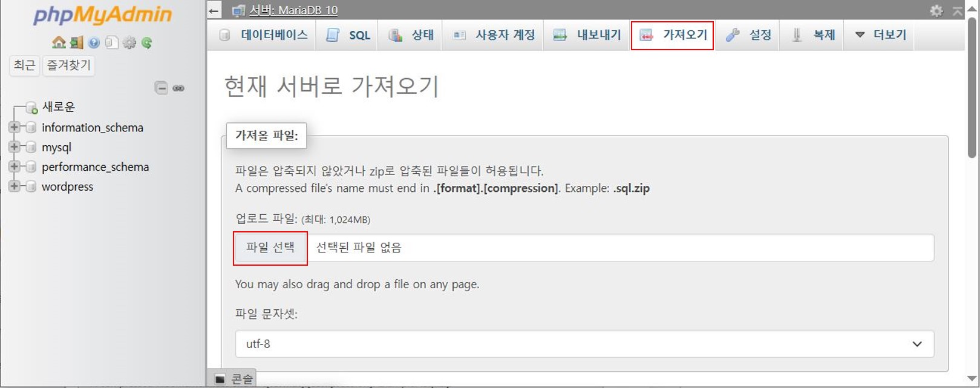
Task: Open the 내보내기 export tab
Action: [x=587, y=35]
